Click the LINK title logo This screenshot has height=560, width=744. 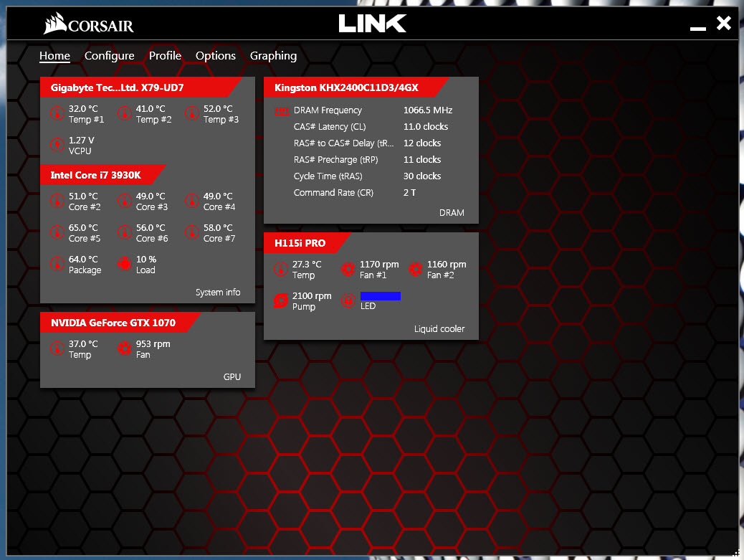(x=373, y=23)
